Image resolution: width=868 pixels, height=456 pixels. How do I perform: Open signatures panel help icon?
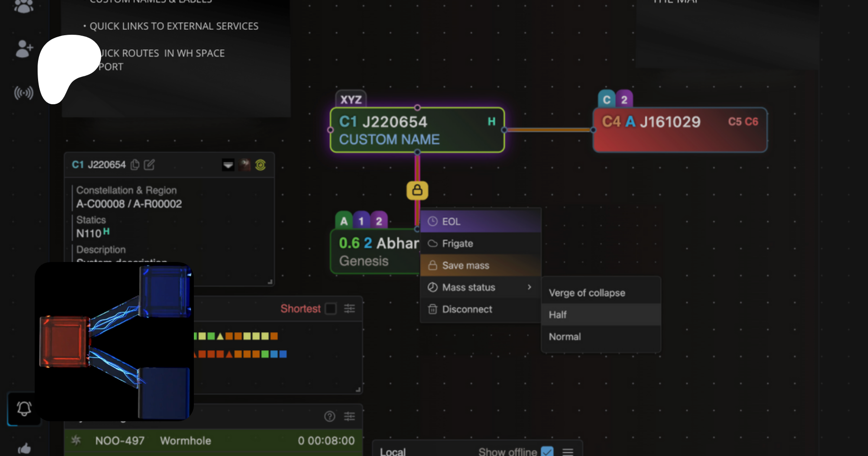click(330, 416)
